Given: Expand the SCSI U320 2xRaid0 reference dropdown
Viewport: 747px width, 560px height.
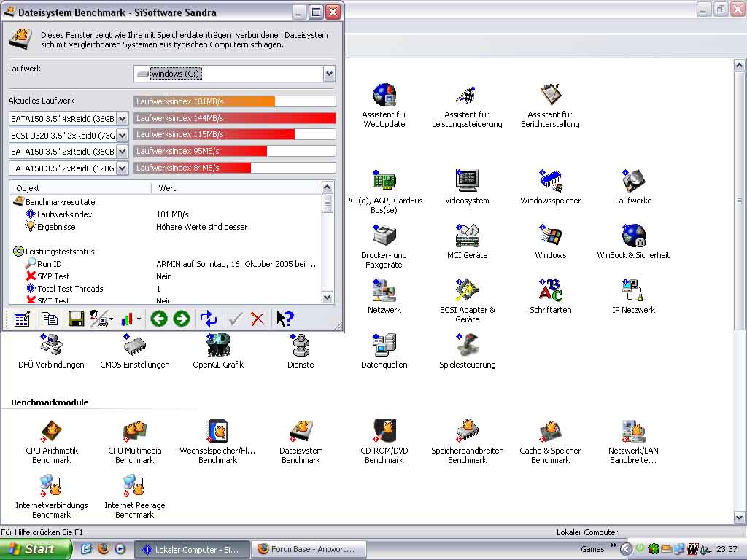Looking at the screenshot, I should click(122, 135).
